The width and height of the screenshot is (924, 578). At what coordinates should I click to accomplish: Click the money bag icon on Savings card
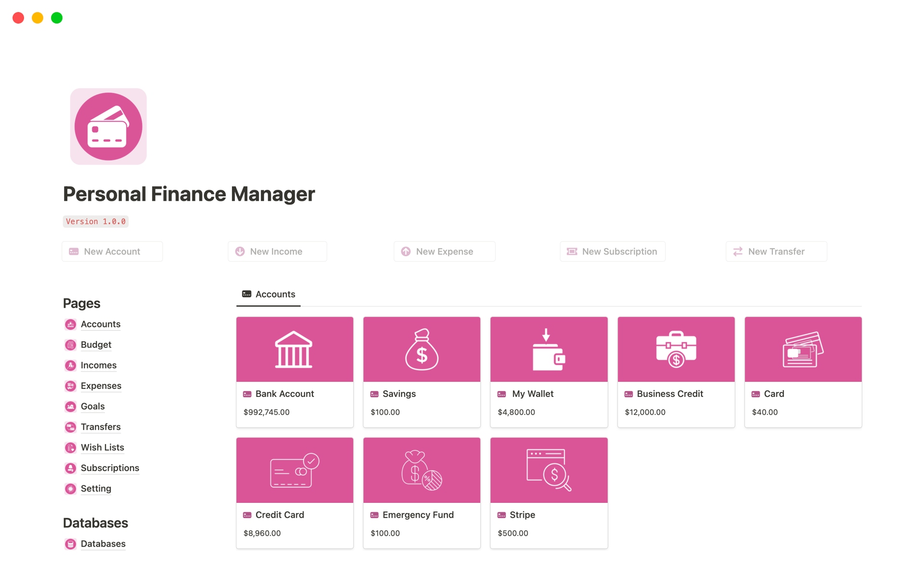pyautogui.click(x=422, y=349)
